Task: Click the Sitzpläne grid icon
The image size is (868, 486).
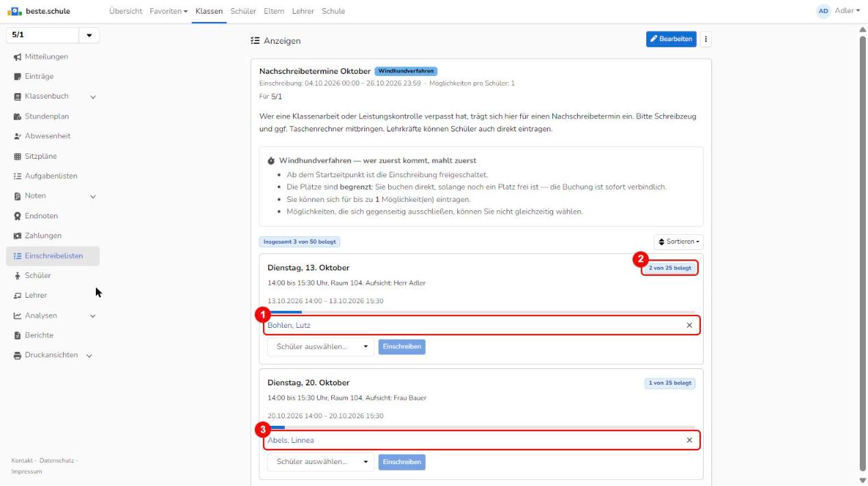Action: pos(16,156)
